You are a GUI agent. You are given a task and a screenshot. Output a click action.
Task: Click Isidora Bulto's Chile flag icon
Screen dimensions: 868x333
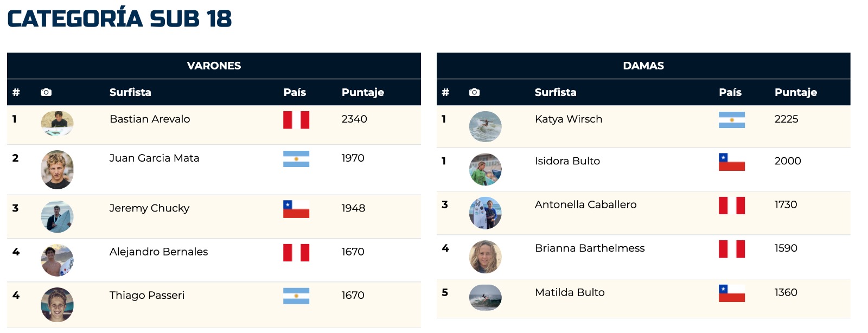pyautogui.click(x=731, y=162)
